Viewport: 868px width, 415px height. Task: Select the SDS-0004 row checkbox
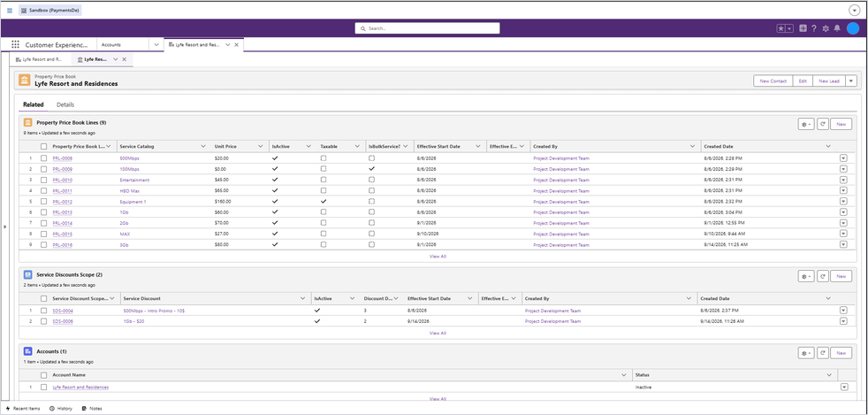[43, 311]
